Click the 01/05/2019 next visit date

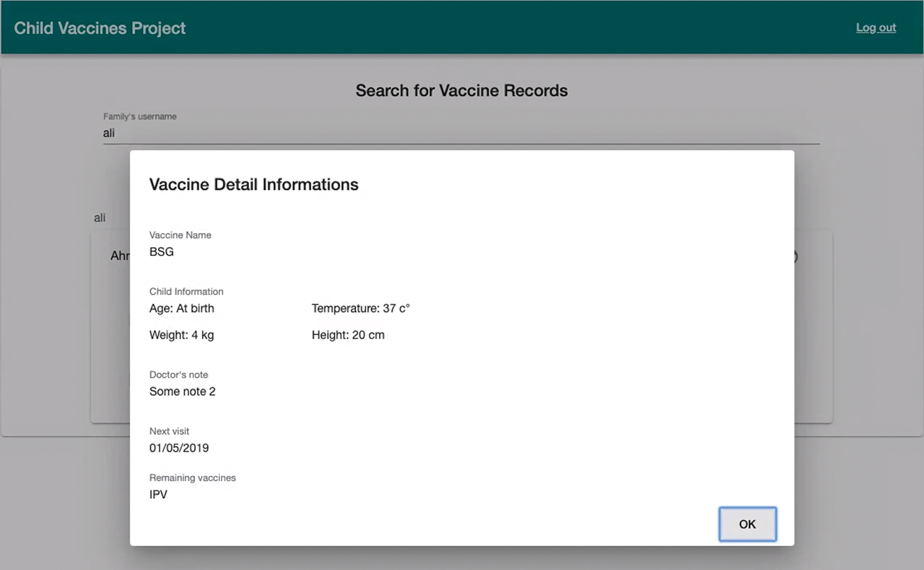coord(179,448)
